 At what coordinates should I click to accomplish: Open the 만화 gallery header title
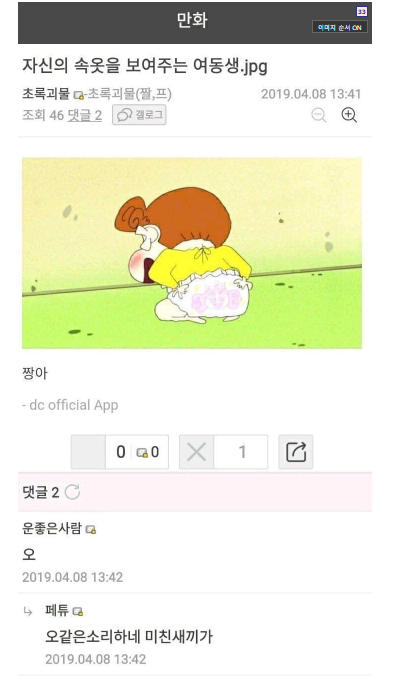click(192, 20)
